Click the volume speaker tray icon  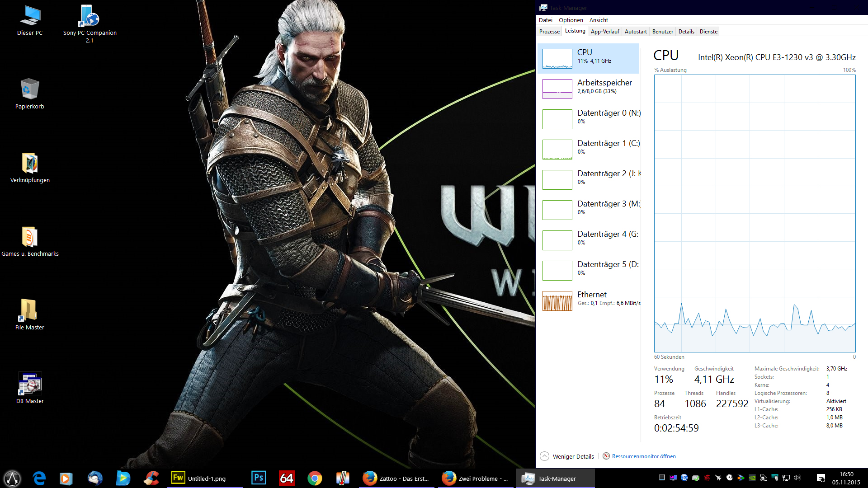tap(797, 478)
